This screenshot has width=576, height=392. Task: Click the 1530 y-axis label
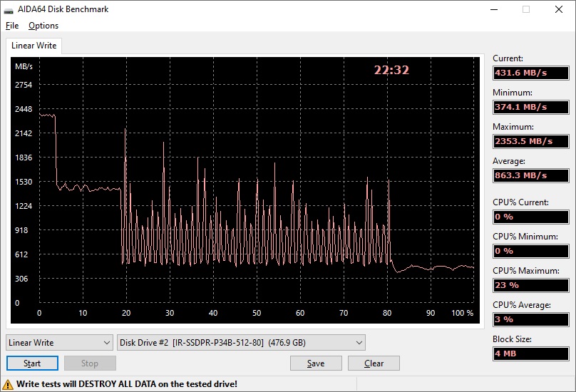coord(24,182)
